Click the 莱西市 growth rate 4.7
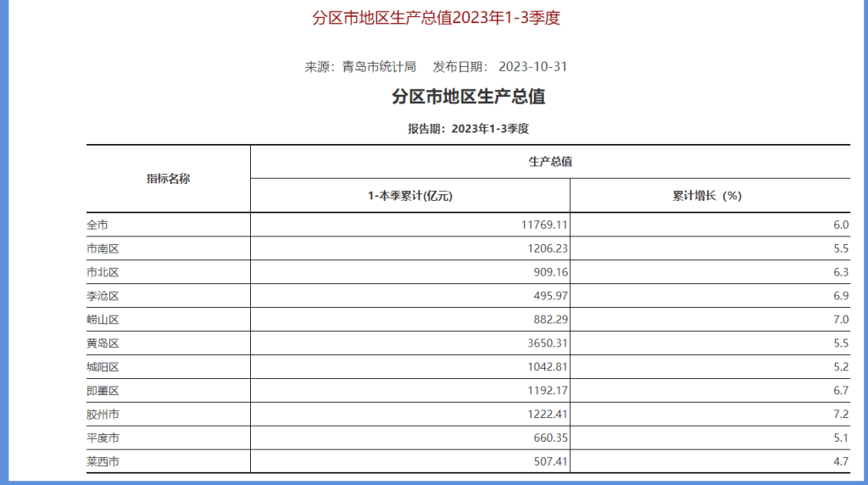The width and height of the screenshot is (868, 485). click(x=840, y=462)
